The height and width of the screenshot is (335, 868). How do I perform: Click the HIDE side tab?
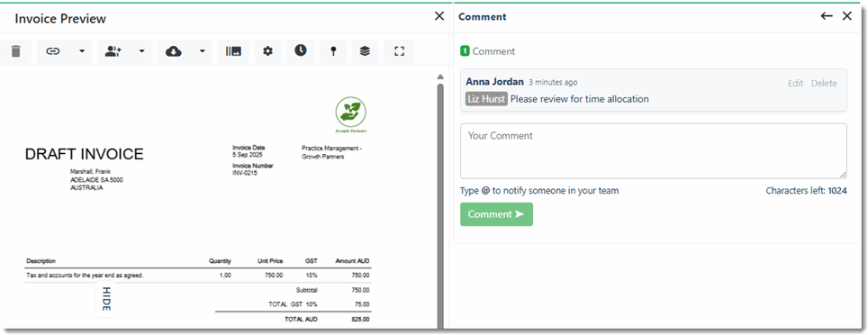106,299
